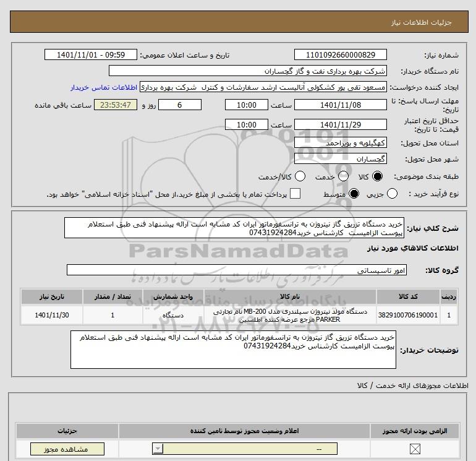Select the جزیی purchase type radio
Viewport: 476px width, 461px height.
pyautogui.click(x=392, y=194)
